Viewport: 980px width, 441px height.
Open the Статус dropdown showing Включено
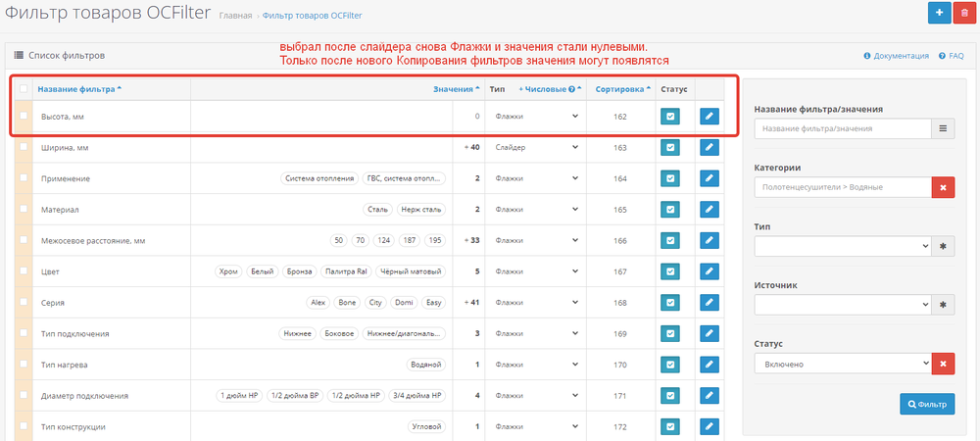(x=842, y=364)
